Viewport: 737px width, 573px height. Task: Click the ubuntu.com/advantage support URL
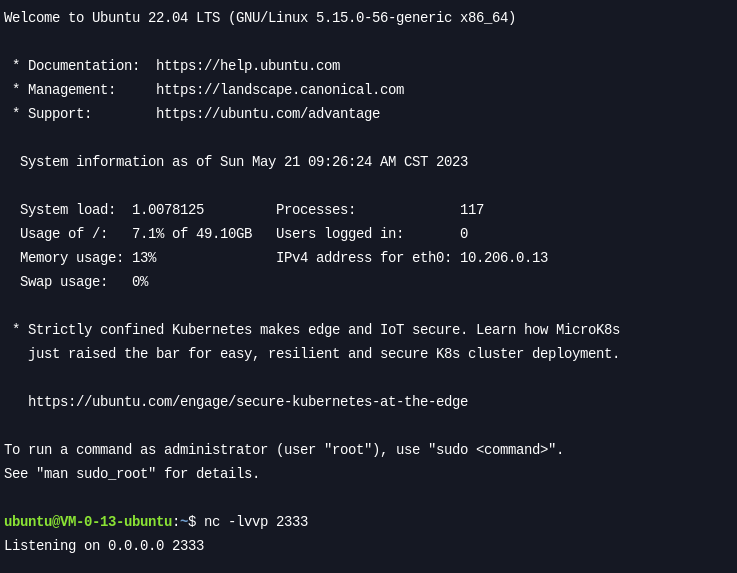point(268,114)
